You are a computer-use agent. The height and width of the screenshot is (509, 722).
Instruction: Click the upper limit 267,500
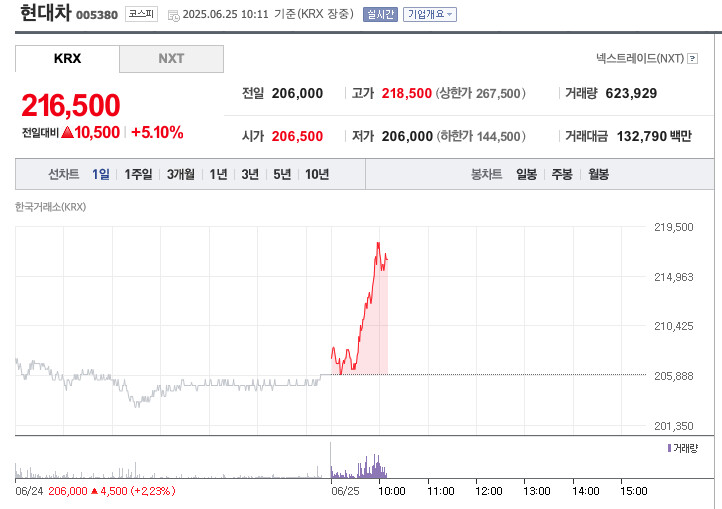[498, 94]
